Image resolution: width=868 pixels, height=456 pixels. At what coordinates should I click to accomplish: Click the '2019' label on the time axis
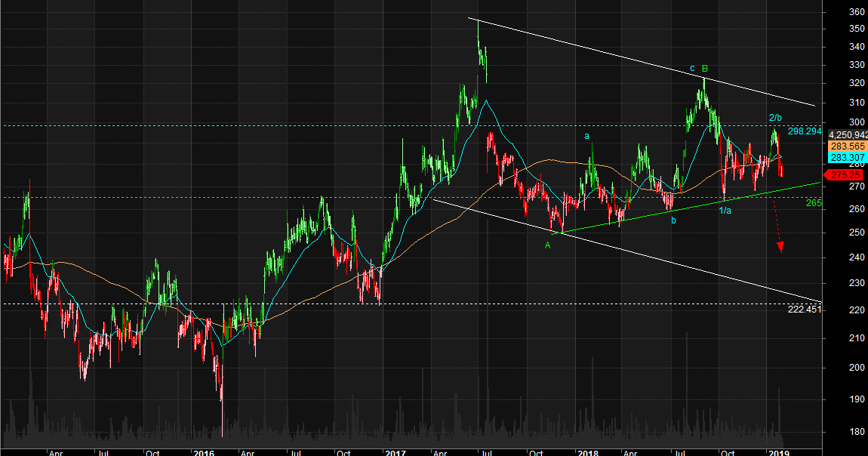[x=780, y=451]
